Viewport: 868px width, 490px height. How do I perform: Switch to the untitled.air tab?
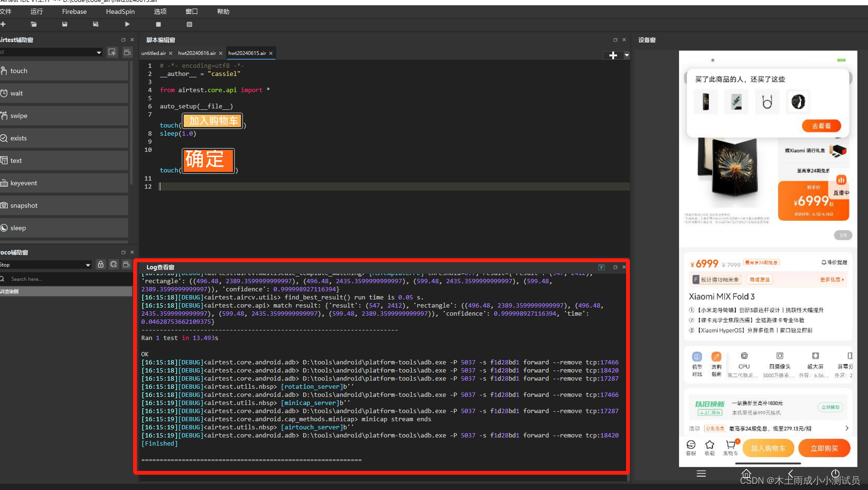click(x=153, y=53)
